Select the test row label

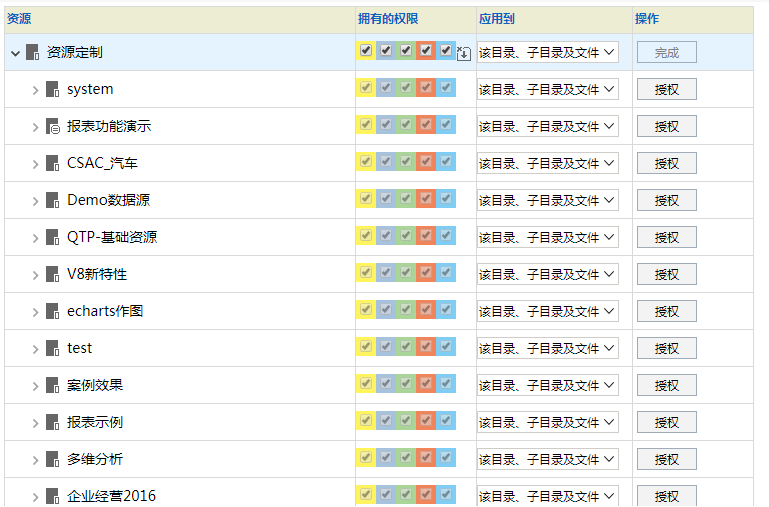point(79,348)
